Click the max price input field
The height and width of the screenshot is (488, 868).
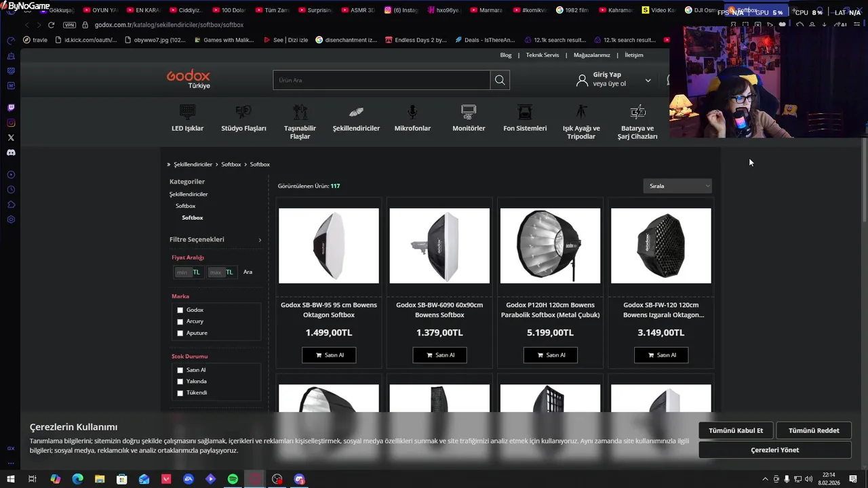tap(216, 272)
